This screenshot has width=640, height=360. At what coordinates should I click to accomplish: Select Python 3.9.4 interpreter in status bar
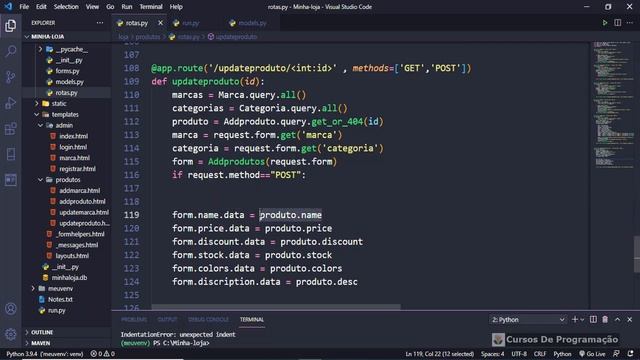[44, 354]
